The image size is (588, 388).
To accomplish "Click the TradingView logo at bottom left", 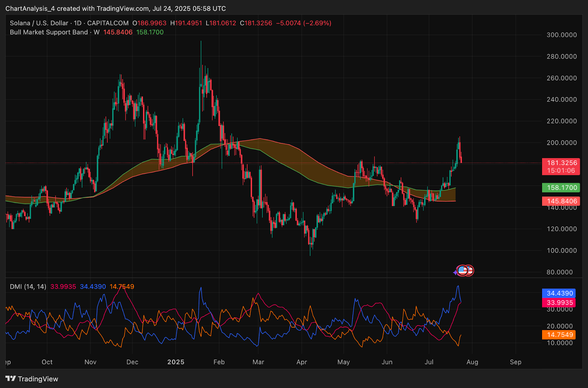I will point(32,379).
